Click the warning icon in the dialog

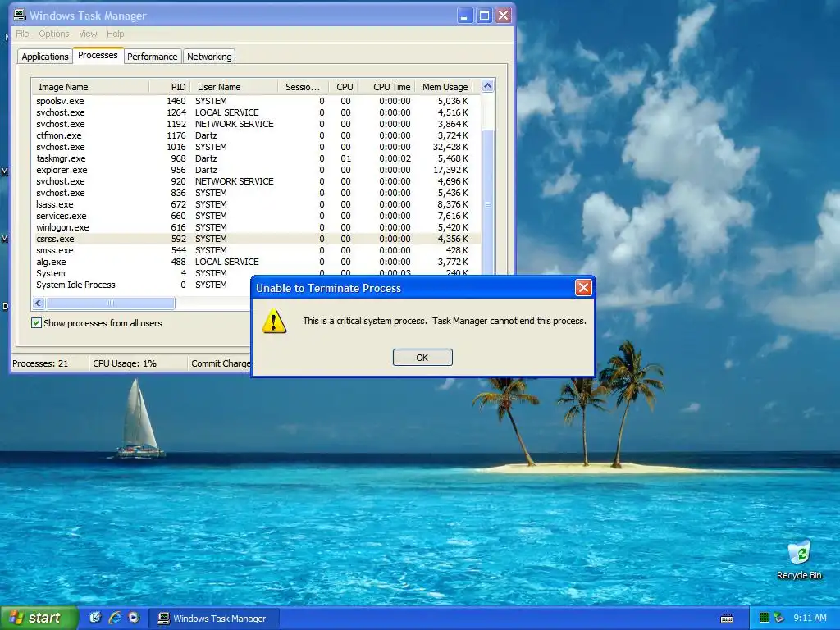pyautogui.click(x=274, y=321)
